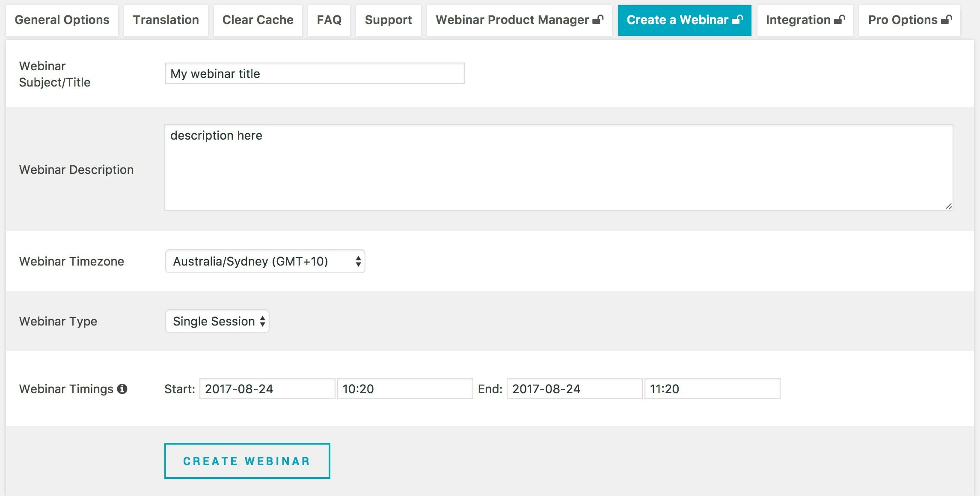Click the info icon next to Webinar Timings
The image size is (980, 496).
123,388
